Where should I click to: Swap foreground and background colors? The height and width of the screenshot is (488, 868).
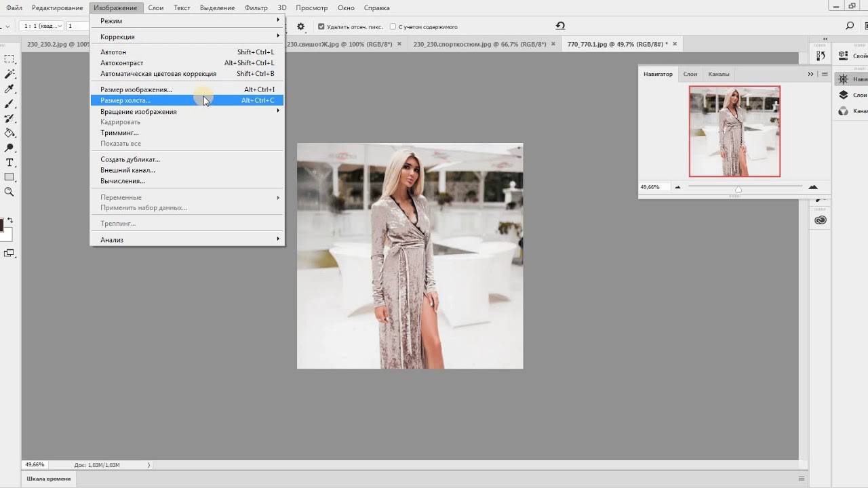click(10, 221)
